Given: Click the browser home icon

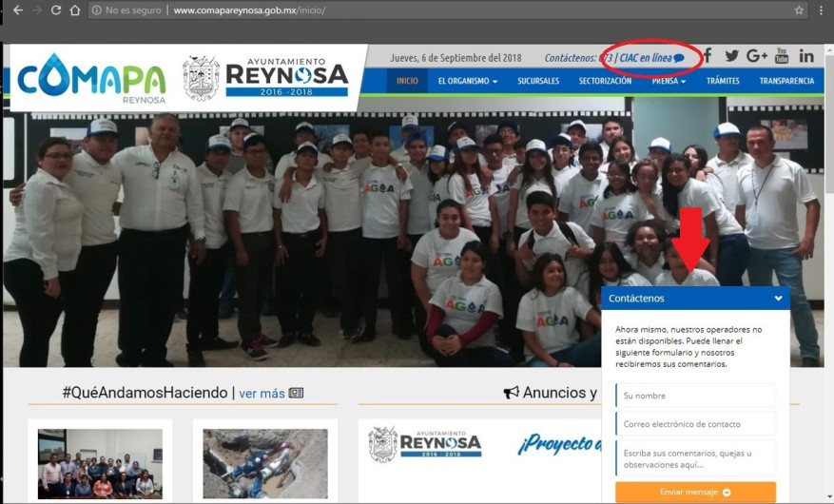Looking at the screenshot, I should [x=75, y=10].
